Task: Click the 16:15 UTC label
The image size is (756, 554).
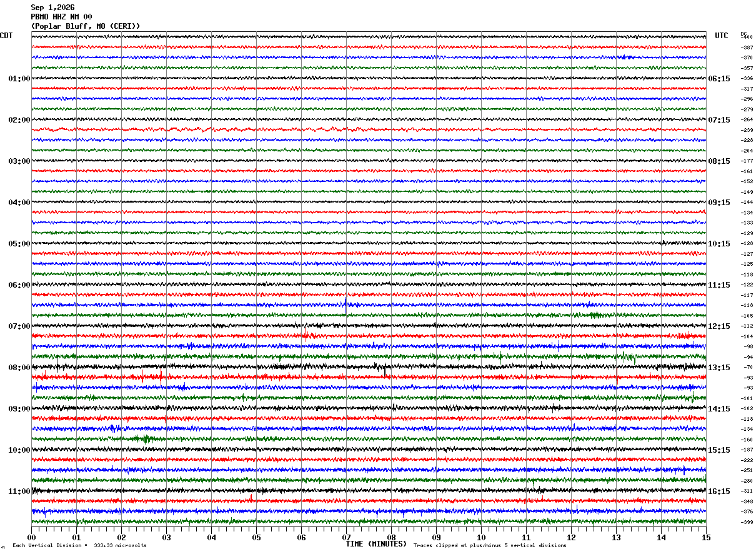Action: point(719,491)
